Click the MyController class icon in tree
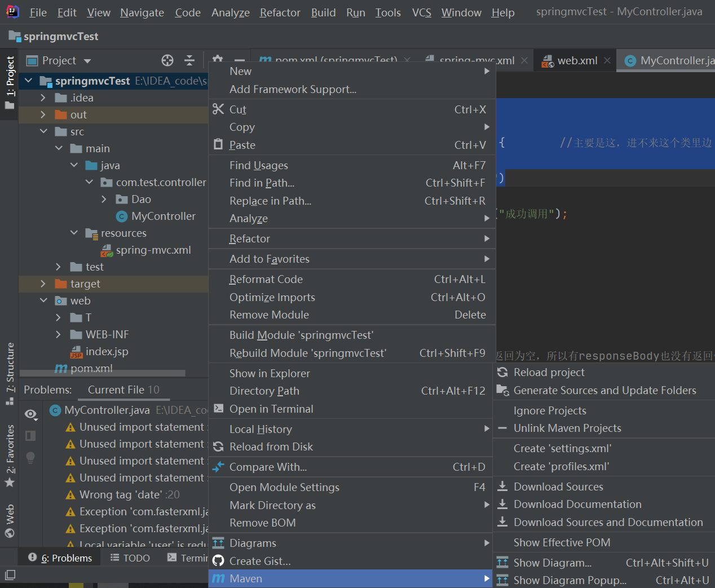The image size is (715, 588). pyautogui.click(x=121, y=216)
